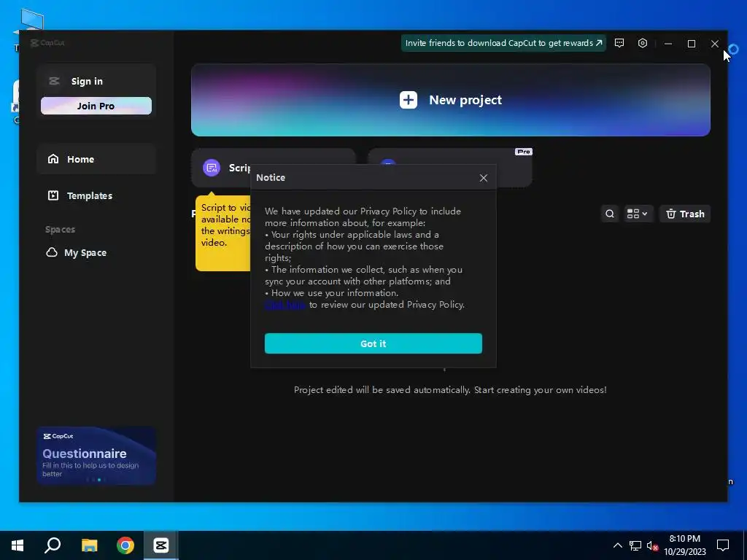This screenshot has width=747, height=560.
Task: Click the Questionnaire banner thumbnail
Action: [x=96, y=456]
